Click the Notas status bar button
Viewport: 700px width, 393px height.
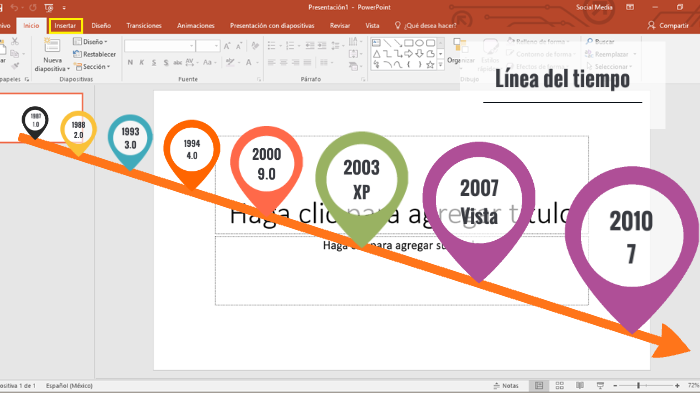pos(506,385)
